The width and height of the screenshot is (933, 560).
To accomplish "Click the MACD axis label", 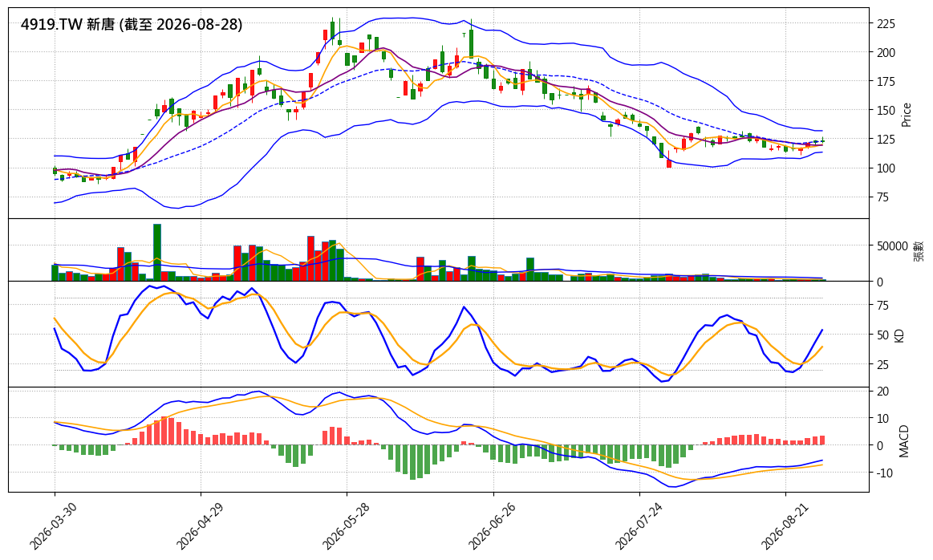I will pyautogui.click(x=904, y=441).
